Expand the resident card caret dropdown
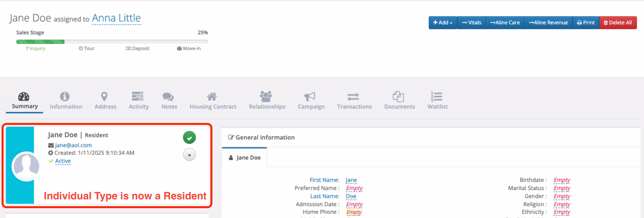This screenshot has width=644, height=218. tap(189, 155)
